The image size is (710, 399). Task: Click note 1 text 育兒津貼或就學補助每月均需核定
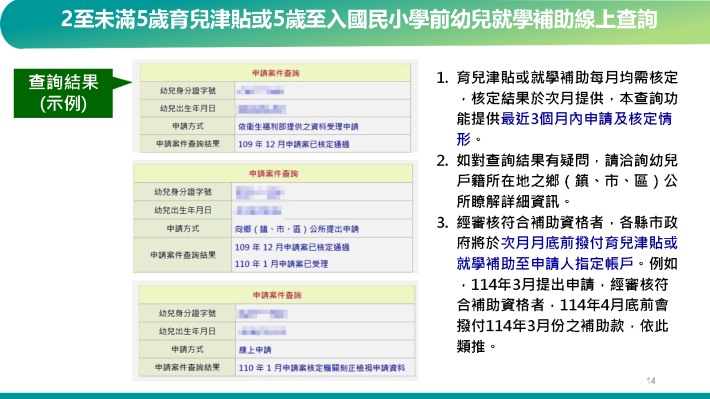click(x=567, y=77)
